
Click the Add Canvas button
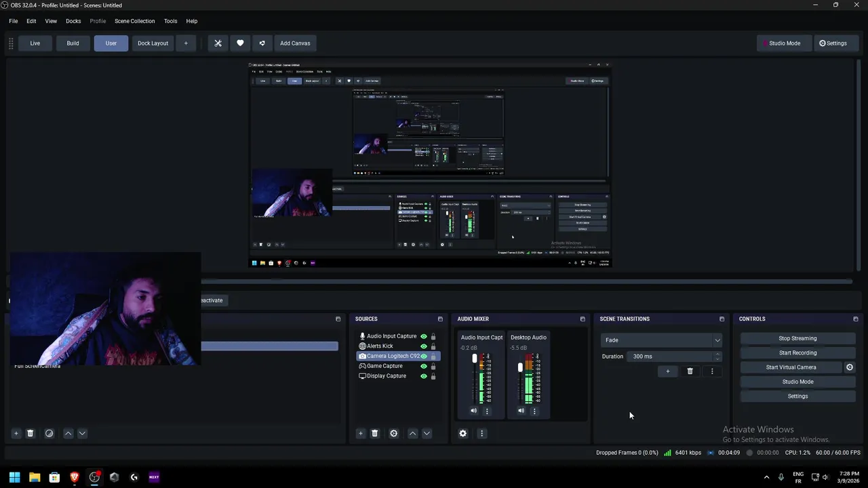[x=295, y=43]
